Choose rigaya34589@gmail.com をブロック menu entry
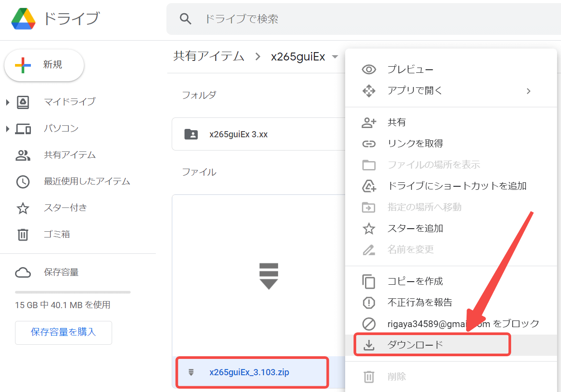Screen dimensions: 561x392 [x=451, y=324]
